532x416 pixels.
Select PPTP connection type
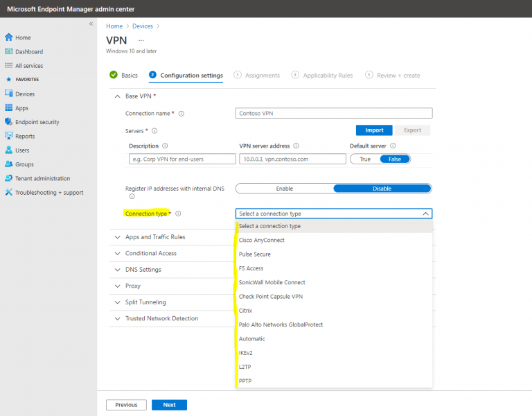(x=334, y=381)
